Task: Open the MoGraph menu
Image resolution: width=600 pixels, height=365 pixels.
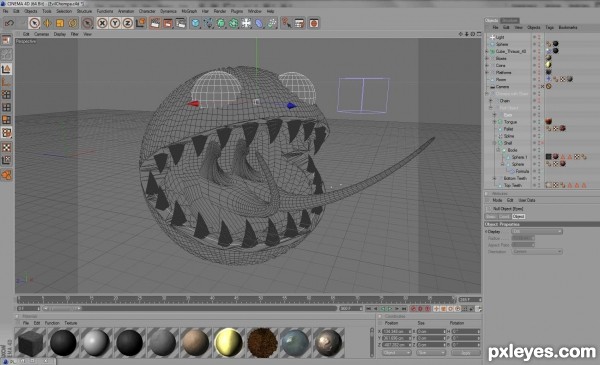Action: pos(189,11)
